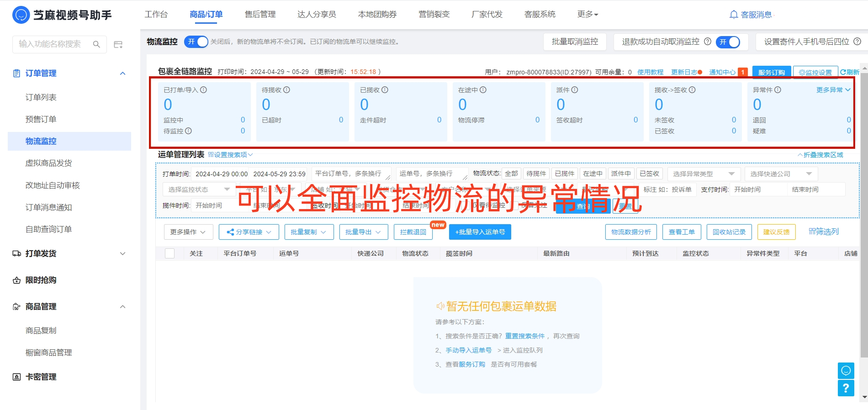Click info icon beside 异常件

coord(778,90)
